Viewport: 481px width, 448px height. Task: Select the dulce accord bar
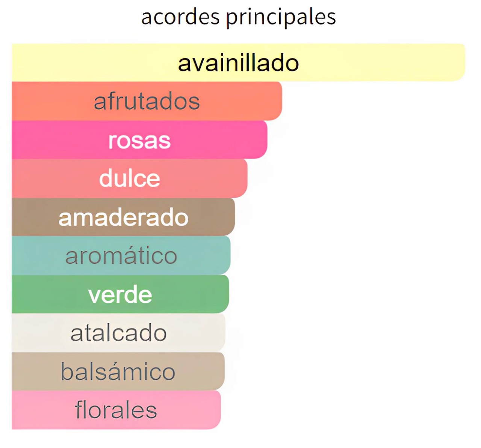pos(130,178)
